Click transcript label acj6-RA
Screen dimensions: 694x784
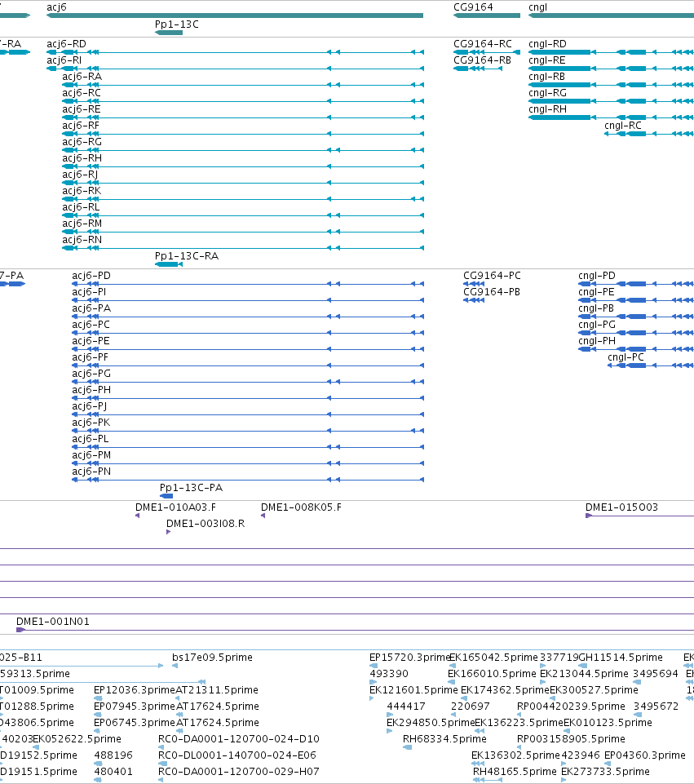point(82,77)
